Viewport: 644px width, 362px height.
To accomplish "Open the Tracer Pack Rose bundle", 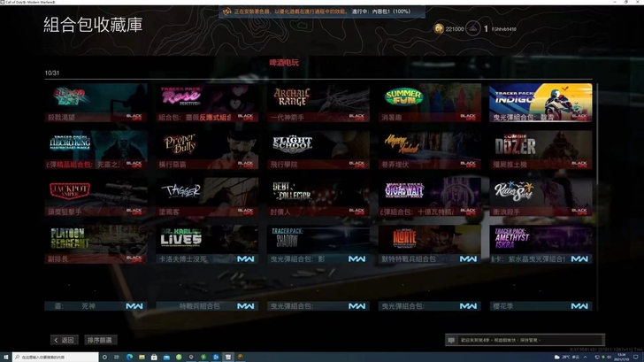I will pos(207,103).
